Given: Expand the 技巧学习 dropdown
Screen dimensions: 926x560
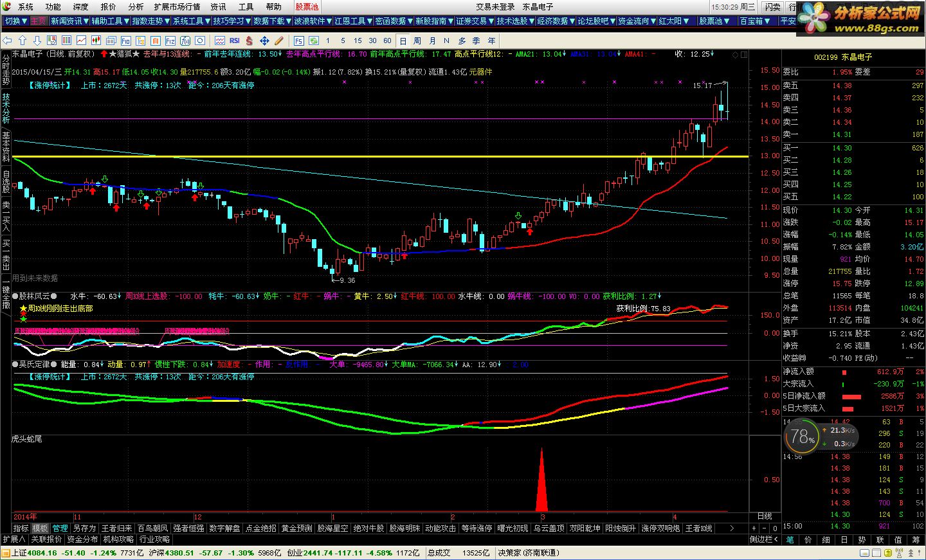Looking at the screenshot, I should (x=232, y=21).
